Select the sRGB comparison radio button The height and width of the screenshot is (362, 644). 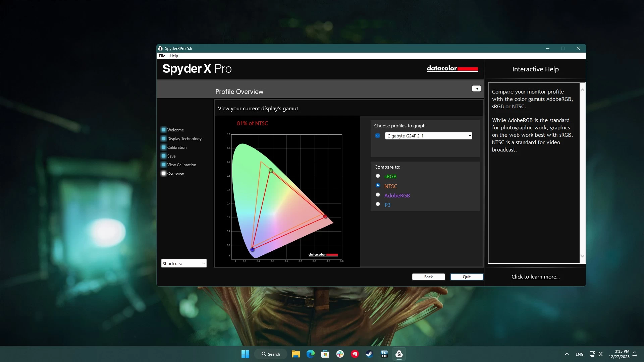[x=378, y=176]
